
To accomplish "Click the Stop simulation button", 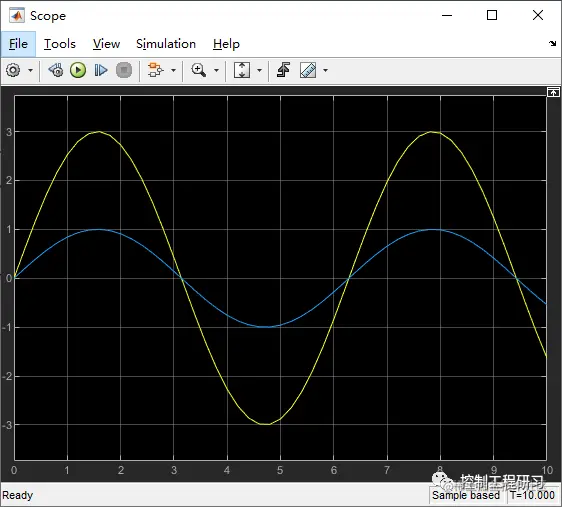I will pyautogui.click(x=124, y=70).
